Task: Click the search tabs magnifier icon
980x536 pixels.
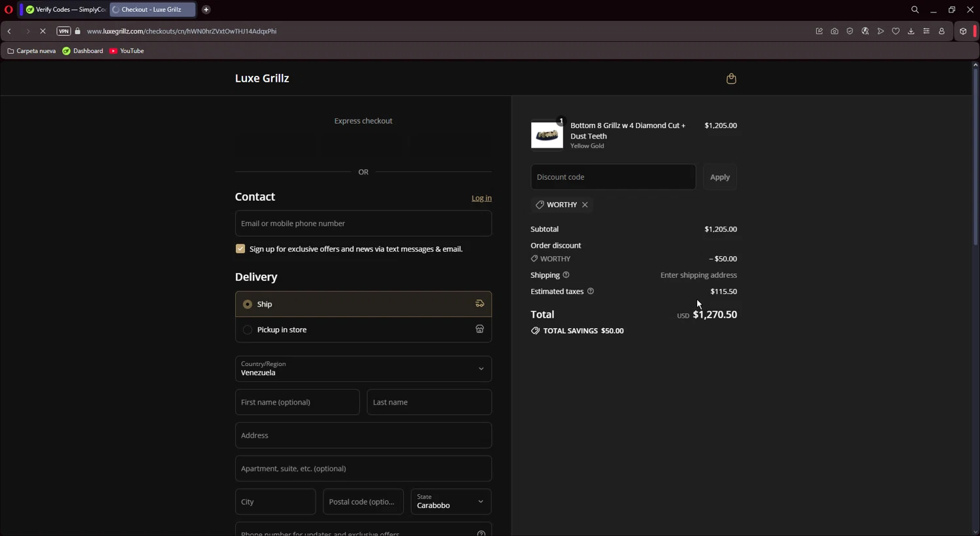Action: (x=915, y=10)
